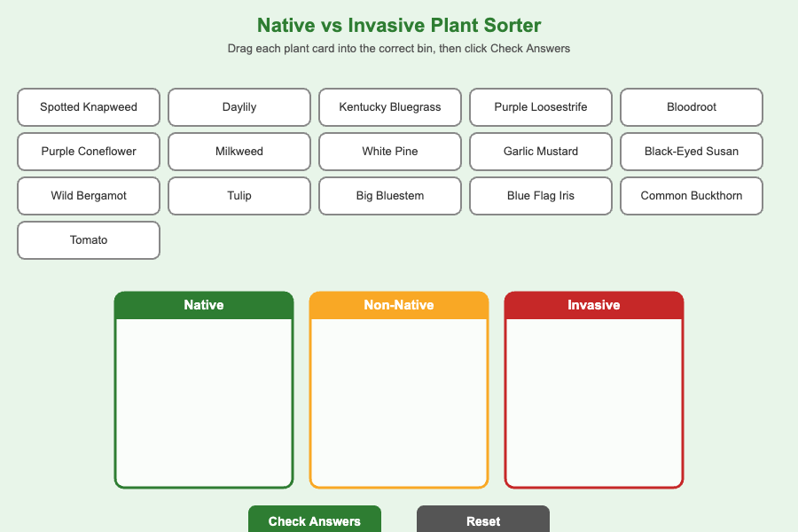Select the White Pine card
The height and width of the screenshot is (532, 798).
click(390, 152)
